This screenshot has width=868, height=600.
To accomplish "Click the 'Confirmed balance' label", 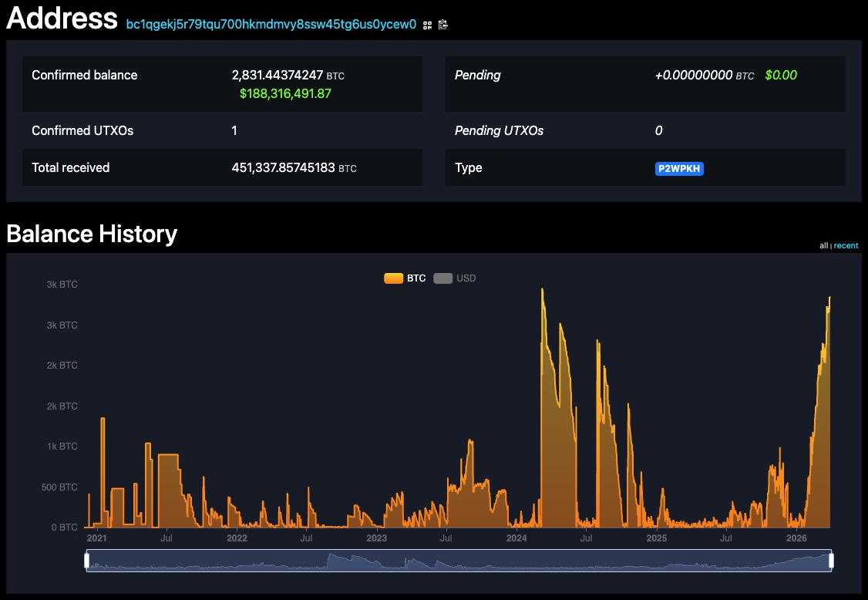I will tap(84, 76).
